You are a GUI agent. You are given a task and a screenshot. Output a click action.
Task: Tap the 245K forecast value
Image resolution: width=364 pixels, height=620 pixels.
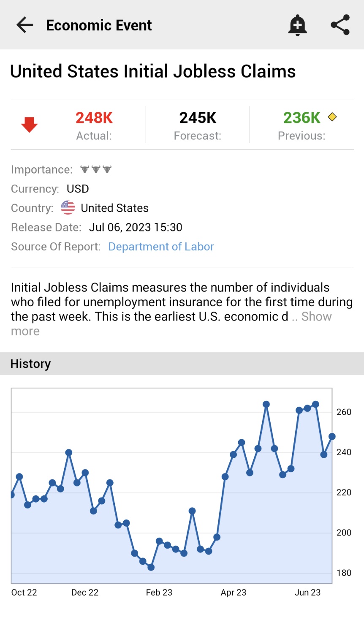tap(198, 118)
